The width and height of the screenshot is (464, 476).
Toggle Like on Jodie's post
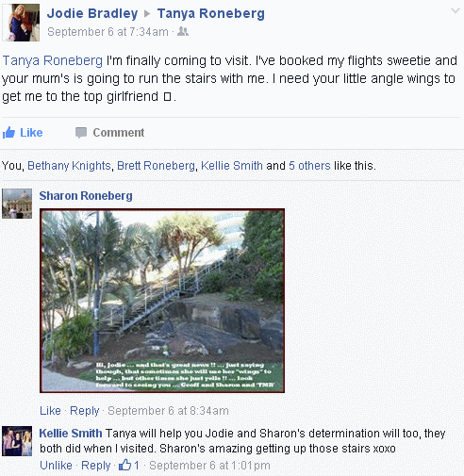(x=23, y=133)
